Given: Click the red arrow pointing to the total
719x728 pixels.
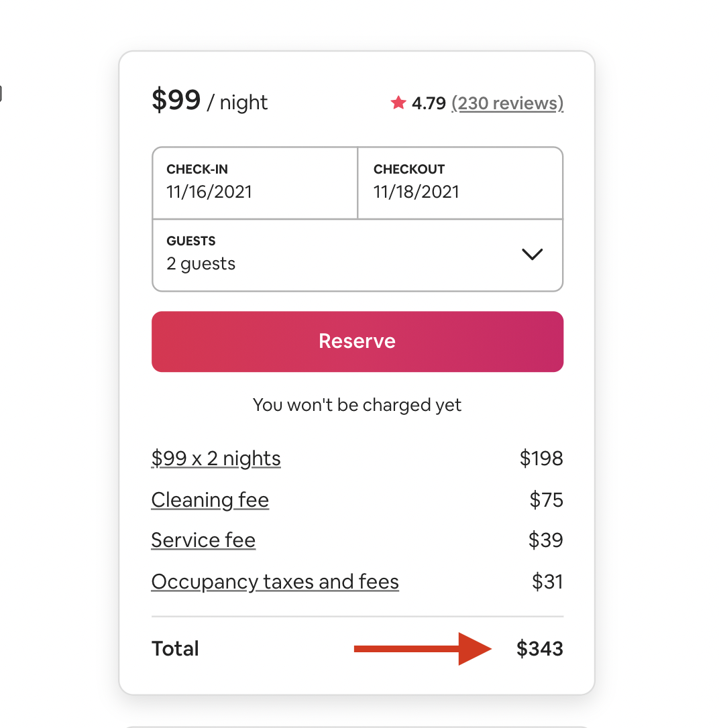Looking at the screenshot, I should 423,648.
